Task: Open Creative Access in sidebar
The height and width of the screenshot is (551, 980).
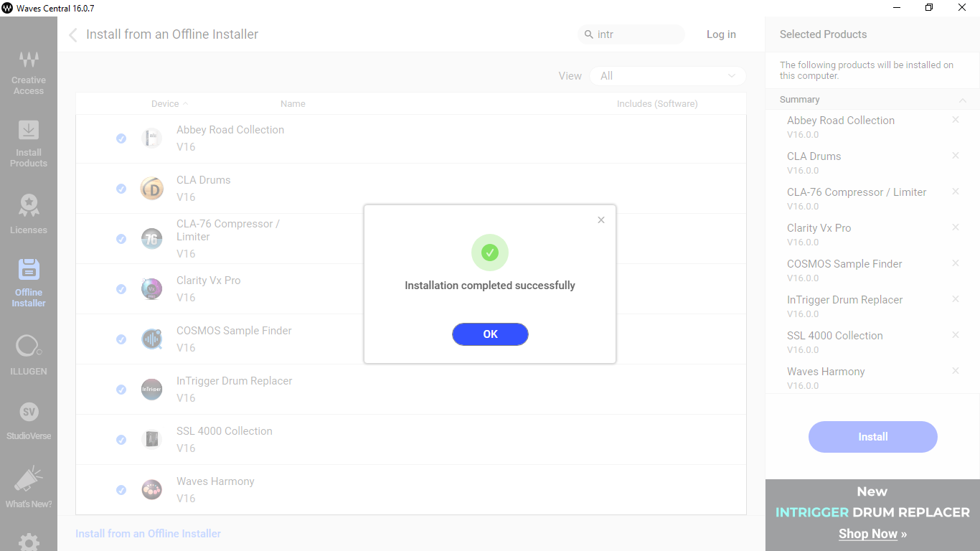Action: pos(29,73)
